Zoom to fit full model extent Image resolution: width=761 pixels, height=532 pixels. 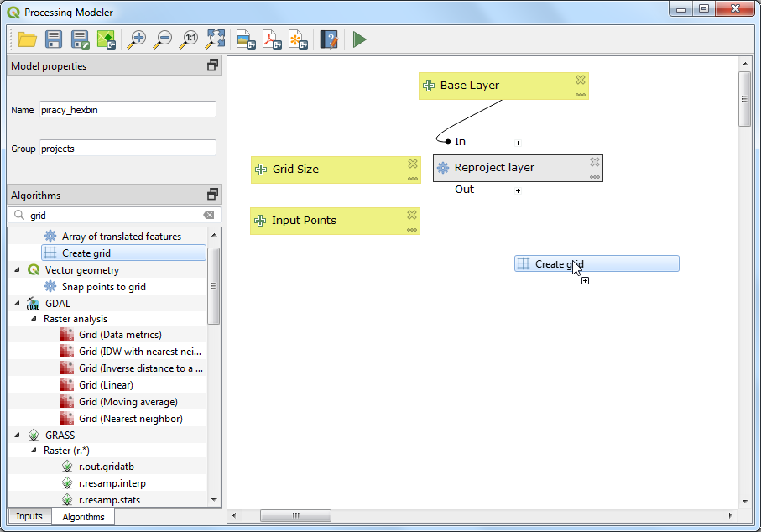tap(216, 39)
